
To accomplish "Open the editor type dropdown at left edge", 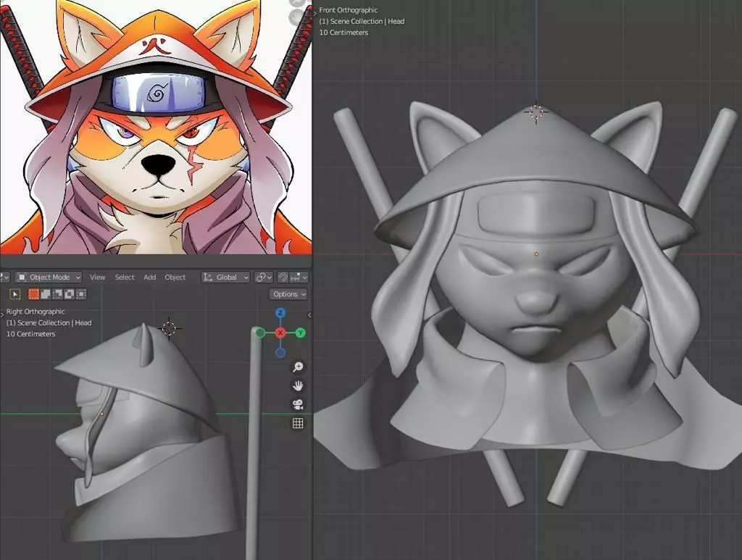I will click(x=4, y=277).
